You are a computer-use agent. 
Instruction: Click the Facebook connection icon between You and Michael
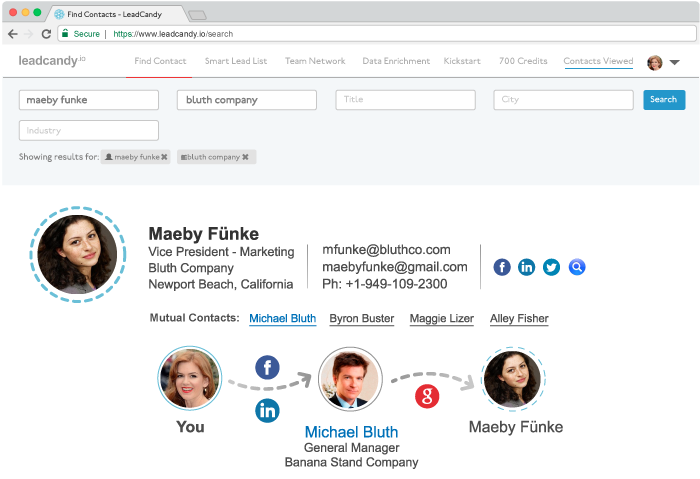click(x=267, y=367)
